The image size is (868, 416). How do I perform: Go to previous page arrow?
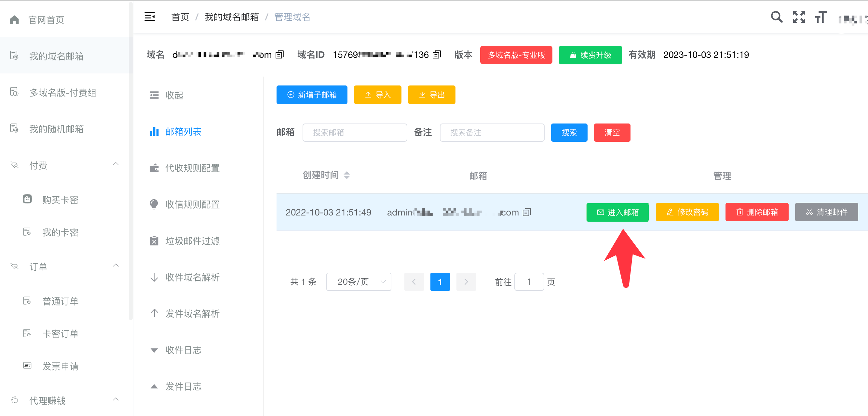click(414, 282)
